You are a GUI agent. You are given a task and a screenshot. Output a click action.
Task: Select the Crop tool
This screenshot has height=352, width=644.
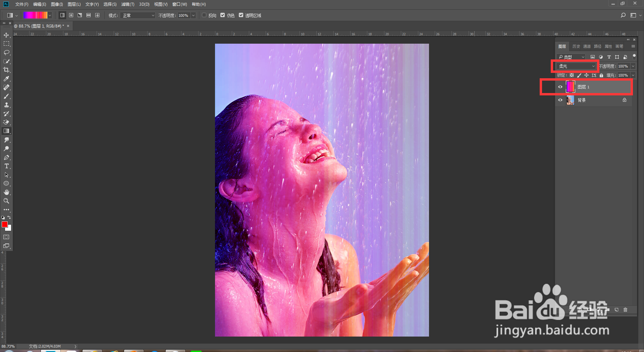pyautogui.click(x=6, y=70)
